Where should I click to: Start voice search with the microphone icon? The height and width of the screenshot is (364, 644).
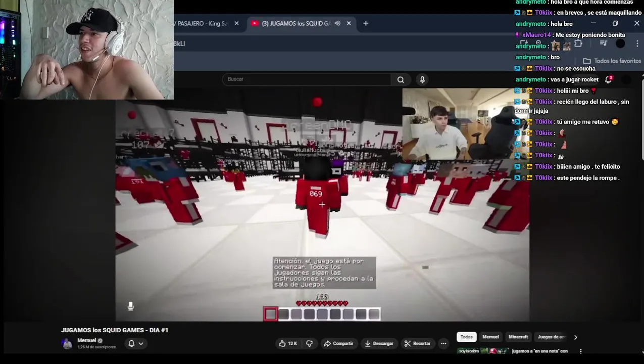pyautogui.click(x=422, y=79)
